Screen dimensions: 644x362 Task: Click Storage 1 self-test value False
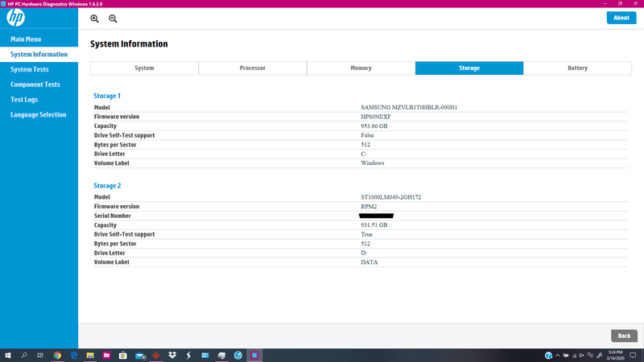tap(367, 135)
